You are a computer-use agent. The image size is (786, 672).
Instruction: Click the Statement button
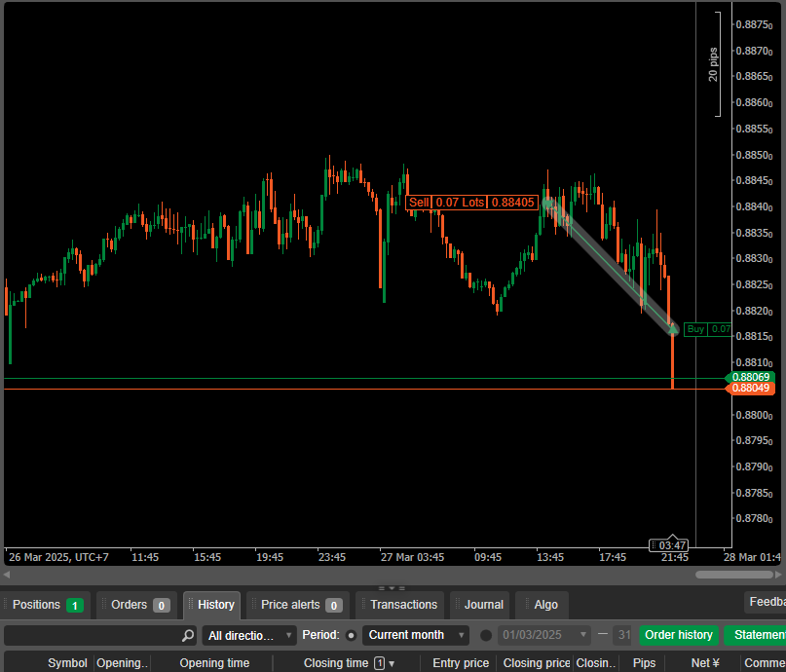(x=756, y=635)
